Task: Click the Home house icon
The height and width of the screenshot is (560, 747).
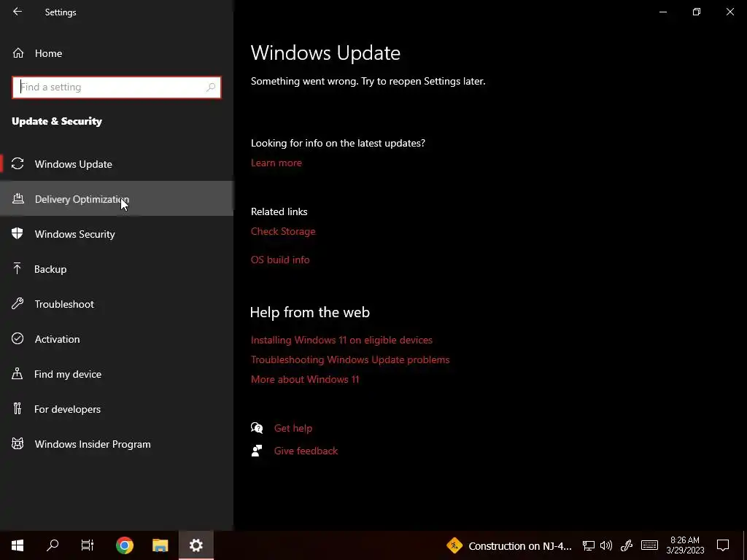Action: pyautogui.click(x=18, y=52)
